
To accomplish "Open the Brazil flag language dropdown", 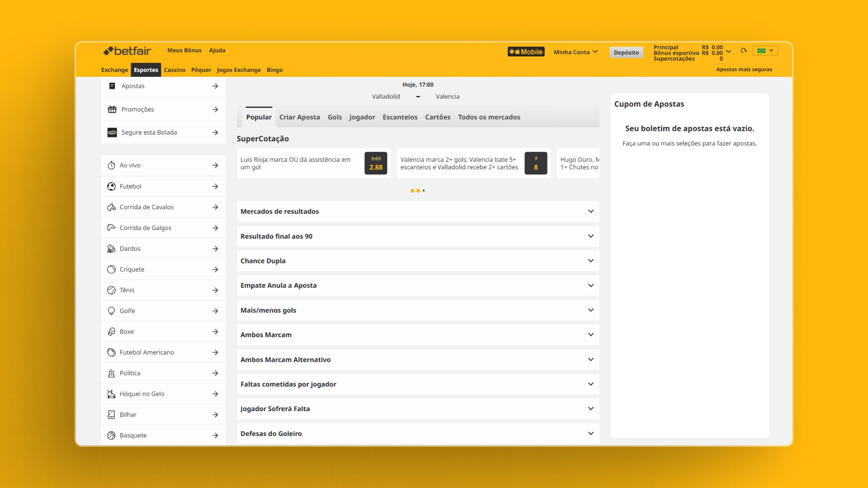I will (x=765, y=51).
